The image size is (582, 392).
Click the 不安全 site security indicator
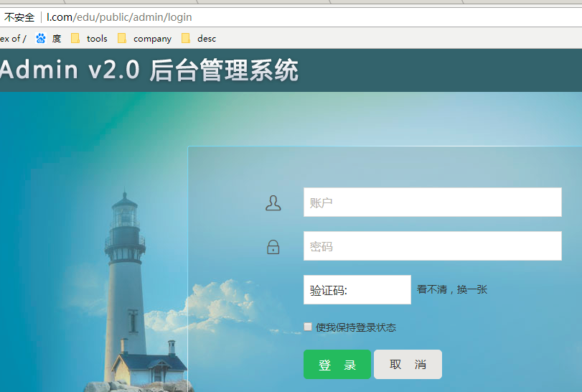[x=19, y=17]
